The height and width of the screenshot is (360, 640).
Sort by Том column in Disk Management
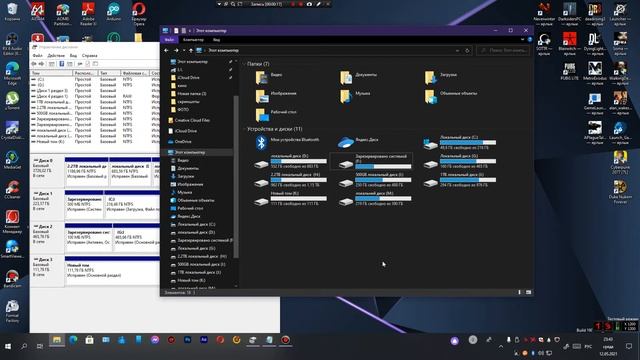[51, 73]
